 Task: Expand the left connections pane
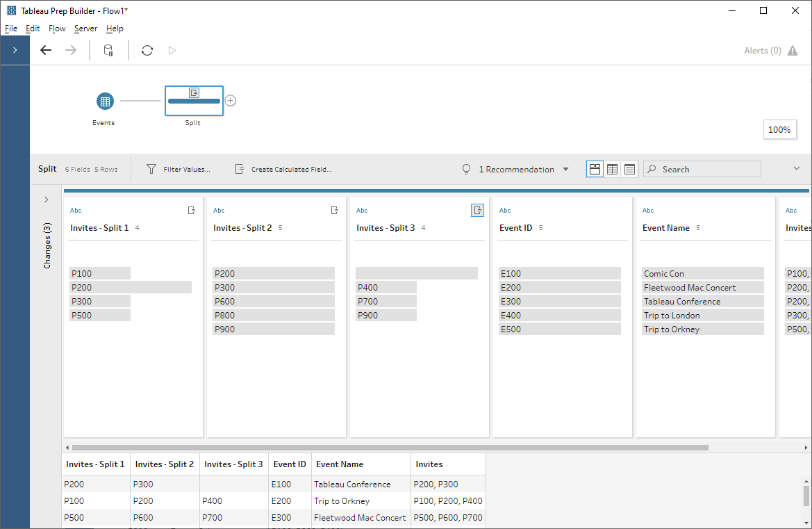click(15, 50)
